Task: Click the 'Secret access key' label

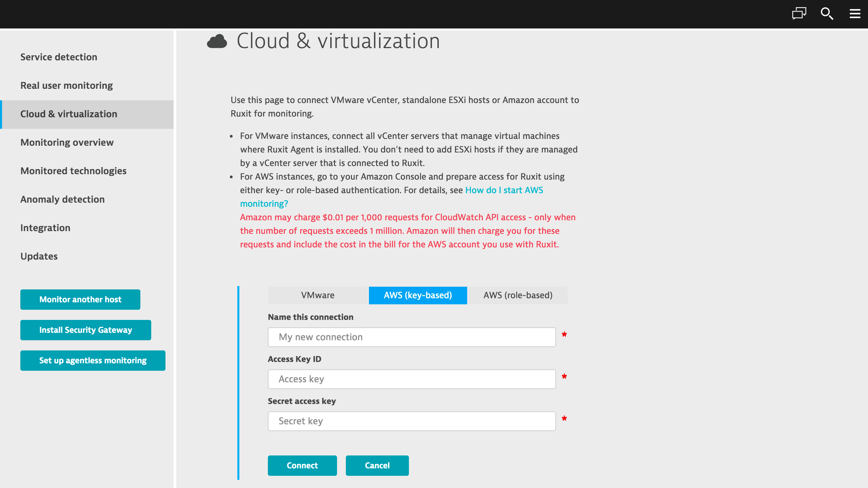Action: pos(302,401)
